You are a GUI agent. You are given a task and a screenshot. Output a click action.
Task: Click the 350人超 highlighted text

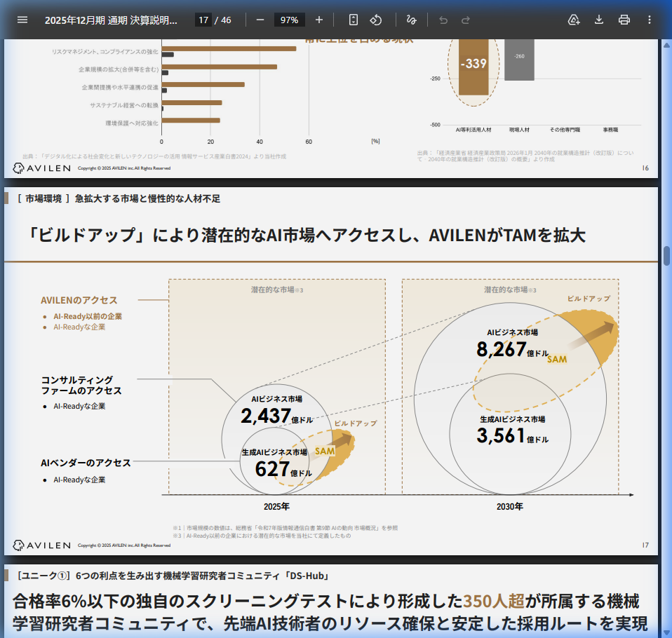(x=494, y=601)
